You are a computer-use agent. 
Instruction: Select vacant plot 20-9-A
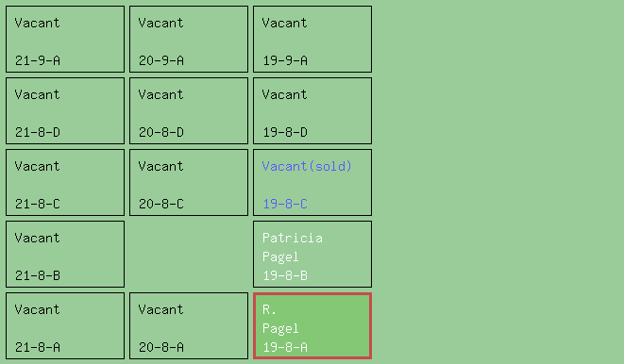pos(189,39)
